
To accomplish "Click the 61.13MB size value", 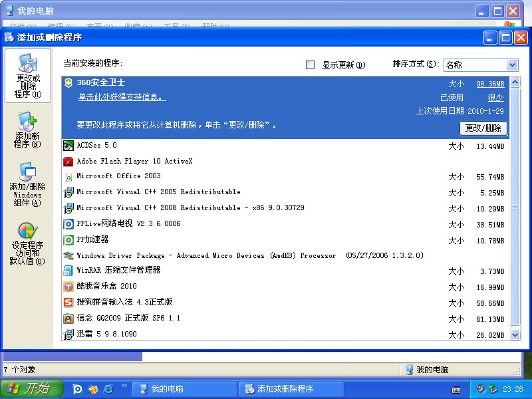I will click(x=490, y=319).
